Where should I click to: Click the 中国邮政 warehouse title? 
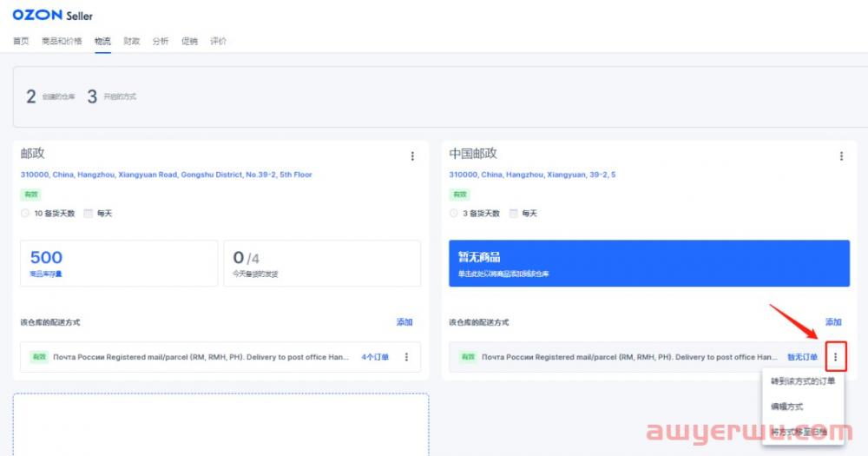point(473,154)
